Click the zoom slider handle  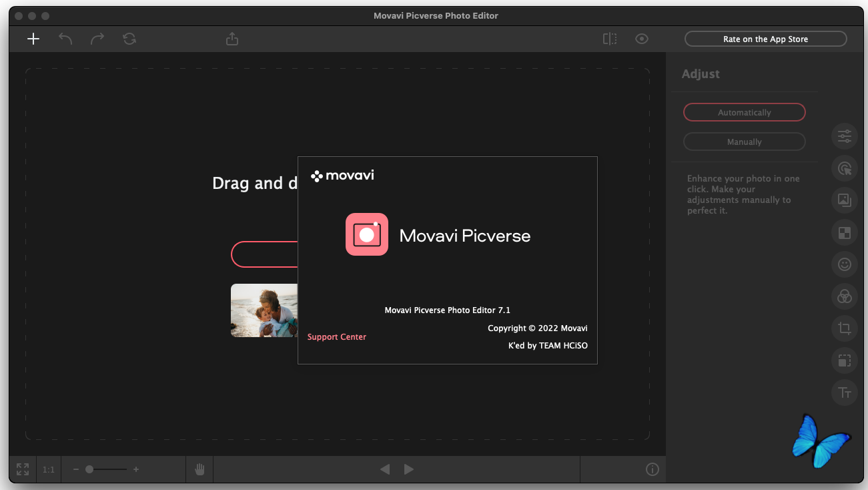(x=89, y=469)
